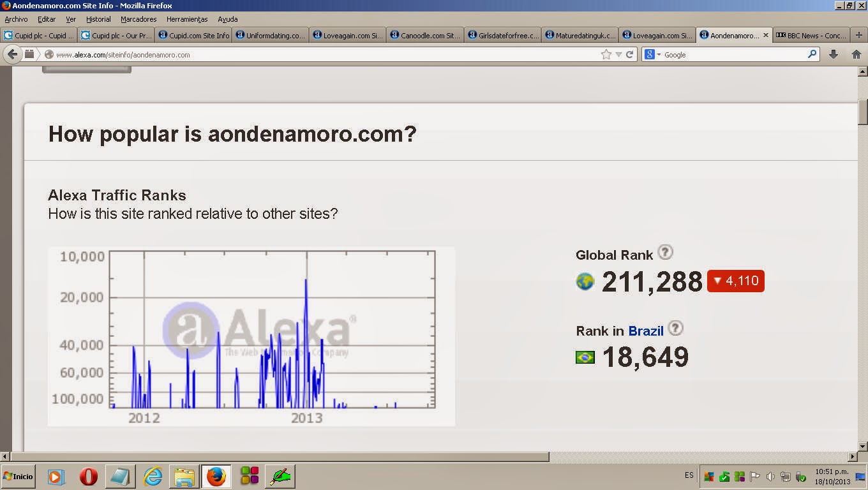
Task: Go back with the browser Back arrow
Action: click(x=13, y=54)
